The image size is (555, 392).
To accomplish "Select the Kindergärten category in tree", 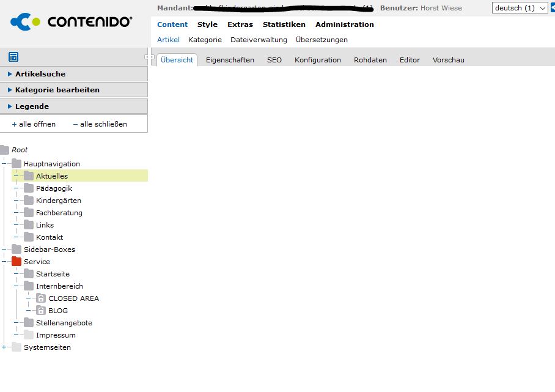I will pos(58,201).
